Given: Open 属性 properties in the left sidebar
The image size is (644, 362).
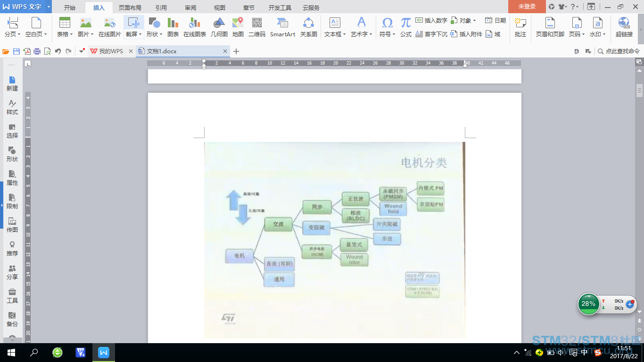Looking at the screenshot, I should tap(12, 178).
